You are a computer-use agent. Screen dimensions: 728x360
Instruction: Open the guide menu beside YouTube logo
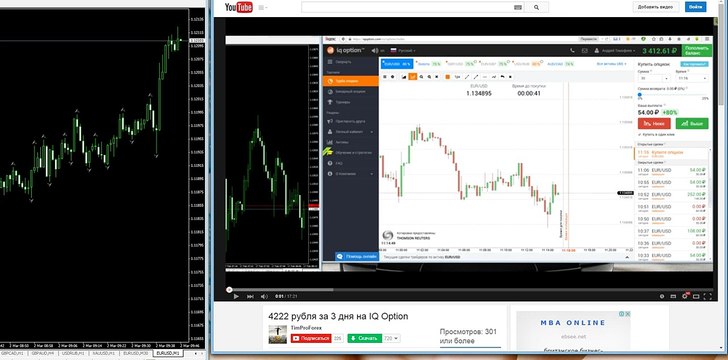pyautogui.click(x=263, y=7)
